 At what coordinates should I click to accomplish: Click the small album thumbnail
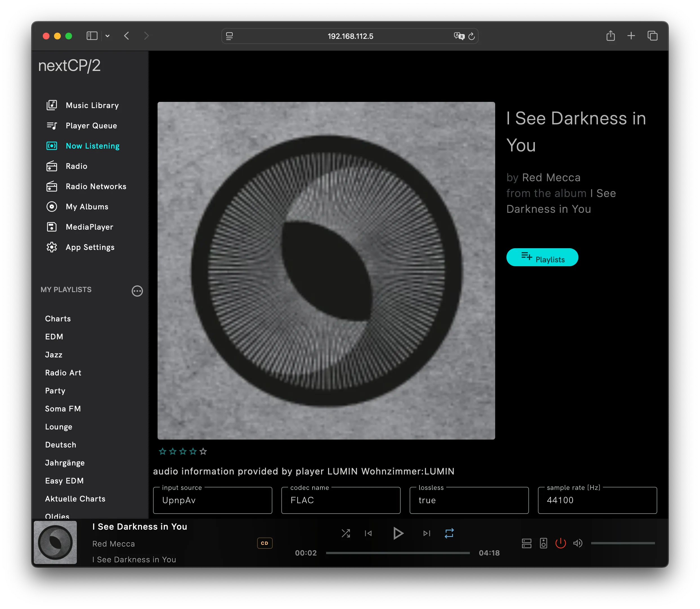point(55,542)
